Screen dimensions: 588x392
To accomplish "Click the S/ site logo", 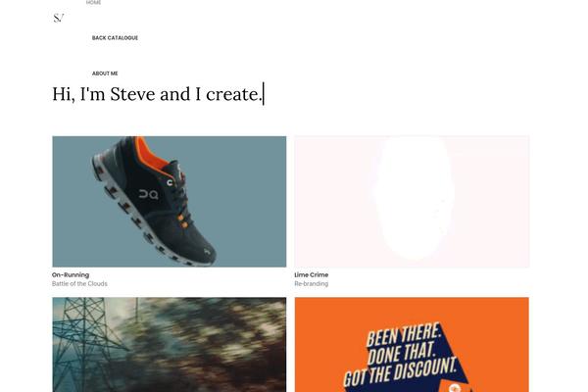I will point(59,18).
